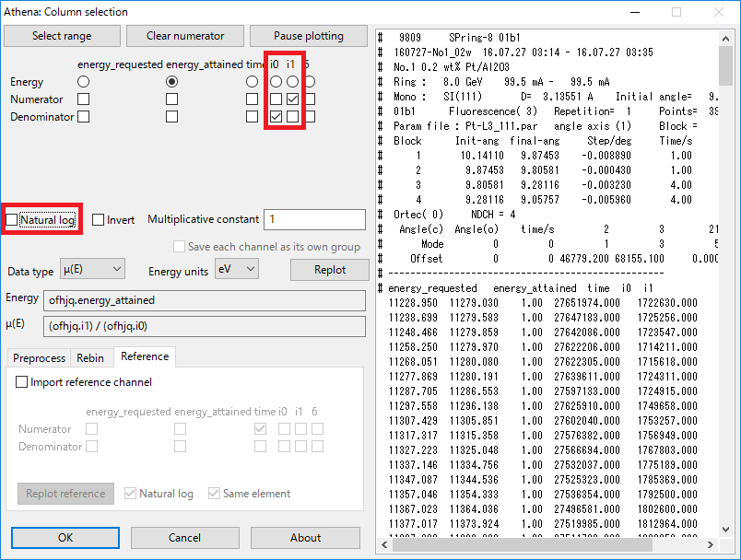Click scroll down arrow of data preview
The width and height of the screenshot is (741, 560).
pyautogui.click(x=726, y=530)
